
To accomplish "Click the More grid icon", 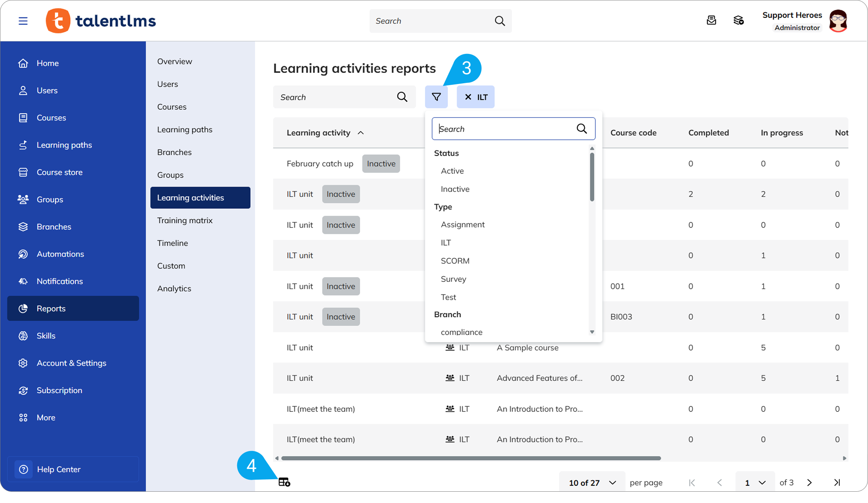I will tap(23, 417).
